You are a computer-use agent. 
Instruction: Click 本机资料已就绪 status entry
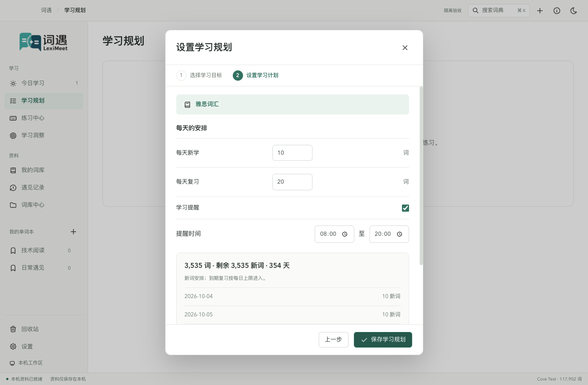tap(24, 379)
